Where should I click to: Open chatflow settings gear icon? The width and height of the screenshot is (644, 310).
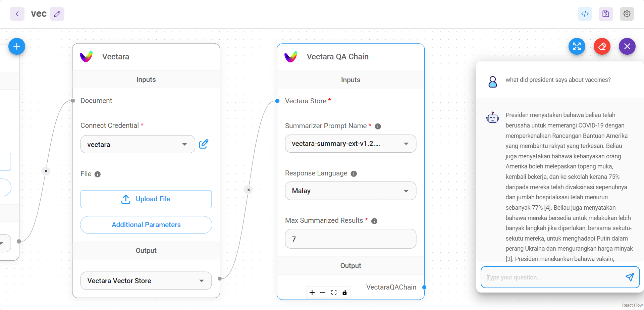point(627,14)
